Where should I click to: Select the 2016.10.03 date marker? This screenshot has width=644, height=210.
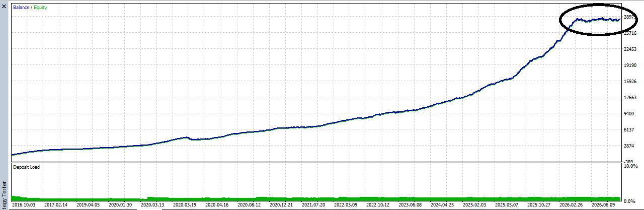(x=24, y=205)
